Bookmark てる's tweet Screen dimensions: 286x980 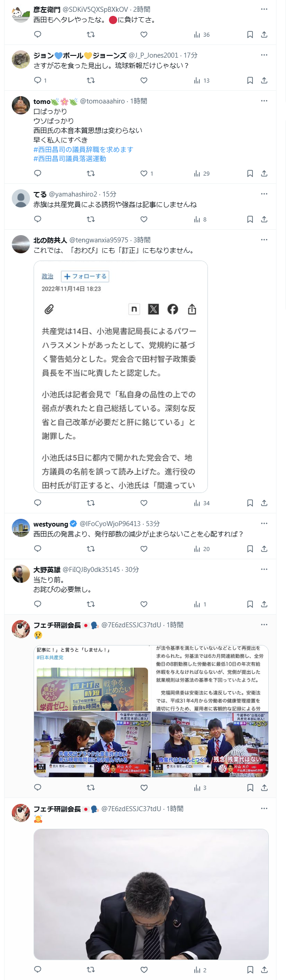tap(250, 219)
